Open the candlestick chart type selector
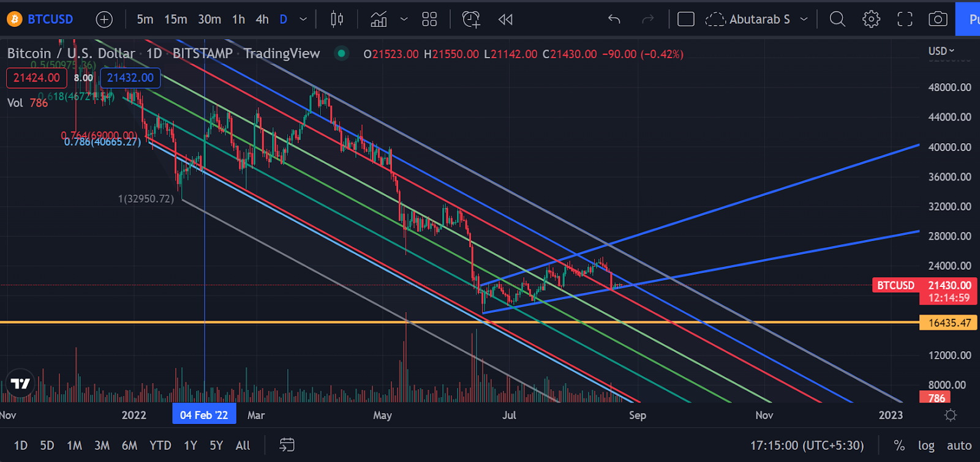Viewport: 980px width, 462px height. point(337,20)
